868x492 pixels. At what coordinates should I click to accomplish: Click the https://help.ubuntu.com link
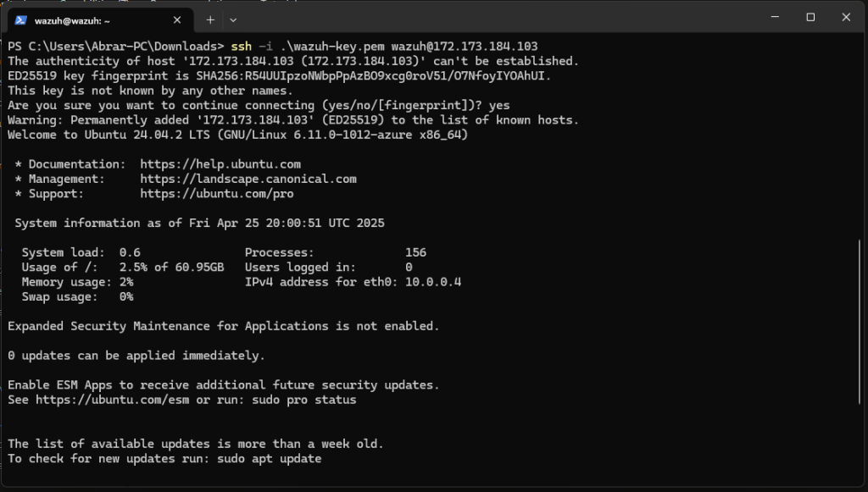coord(220,164)
